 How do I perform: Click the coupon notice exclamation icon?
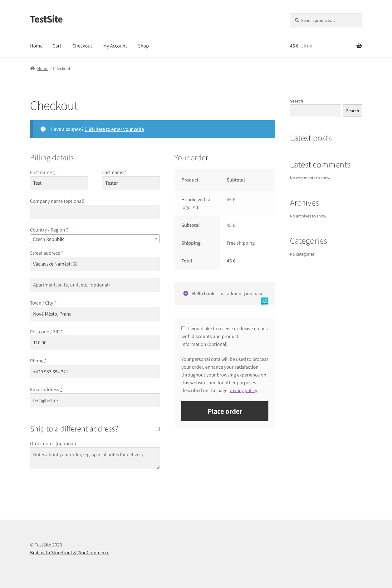(x=43, y=129)
